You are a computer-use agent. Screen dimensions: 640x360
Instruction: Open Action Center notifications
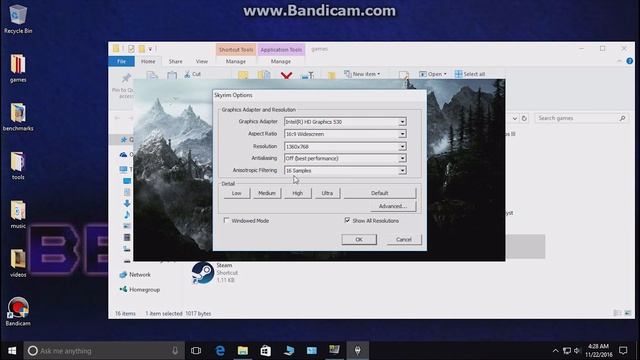(x=623, y=351)
